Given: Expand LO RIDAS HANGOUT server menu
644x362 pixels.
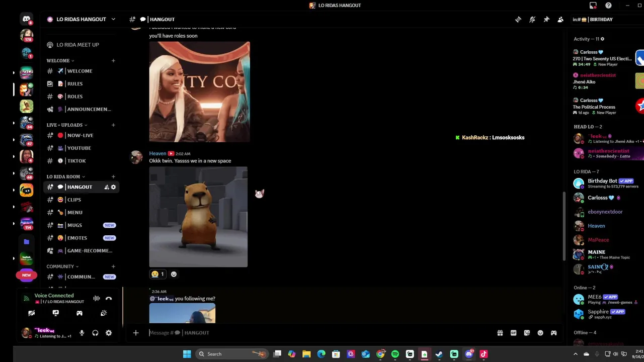Looking at the screenshot, I should coord(82,19).
